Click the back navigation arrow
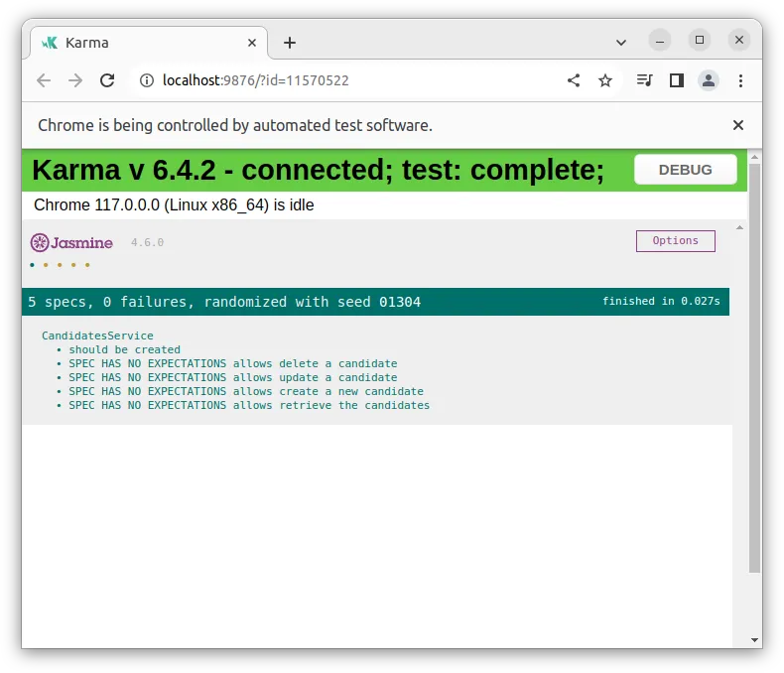 coord(44,80)
